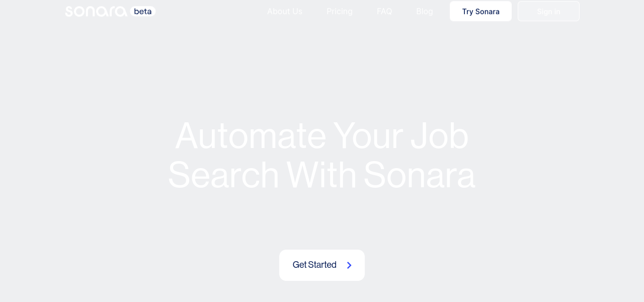
Task: Select the "Us" word in About Us link
Action: coord(297,11)
